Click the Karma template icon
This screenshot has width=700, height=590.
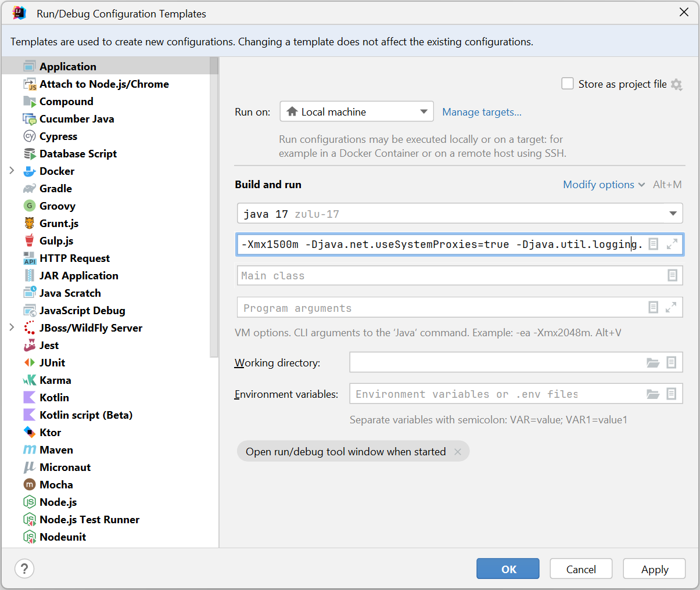point(30,380)
